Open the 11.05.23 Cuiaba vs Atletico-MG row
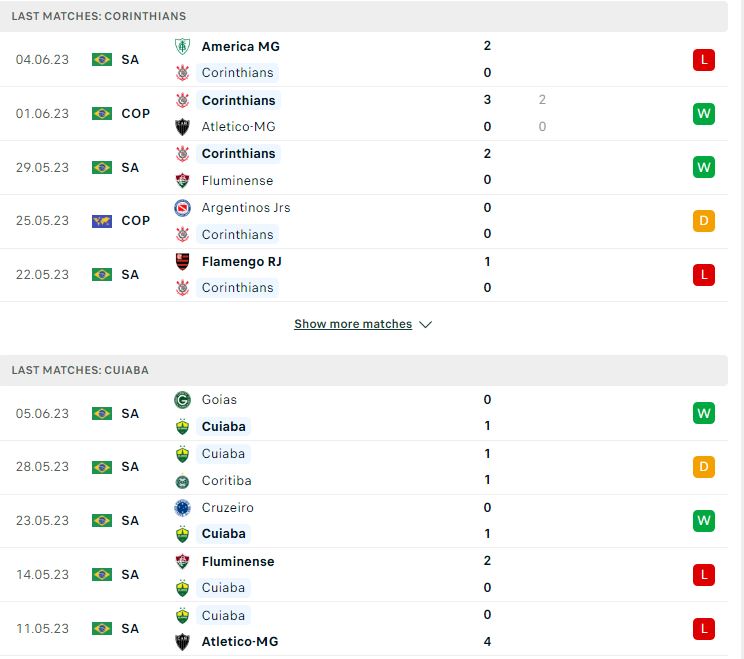This screenshot has width=744, height=659. pos(363,629)
